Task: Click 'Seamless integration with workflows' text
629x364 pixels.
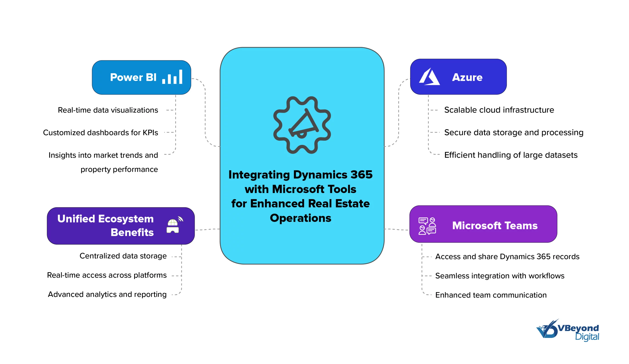Action: [x=500, y=276]
